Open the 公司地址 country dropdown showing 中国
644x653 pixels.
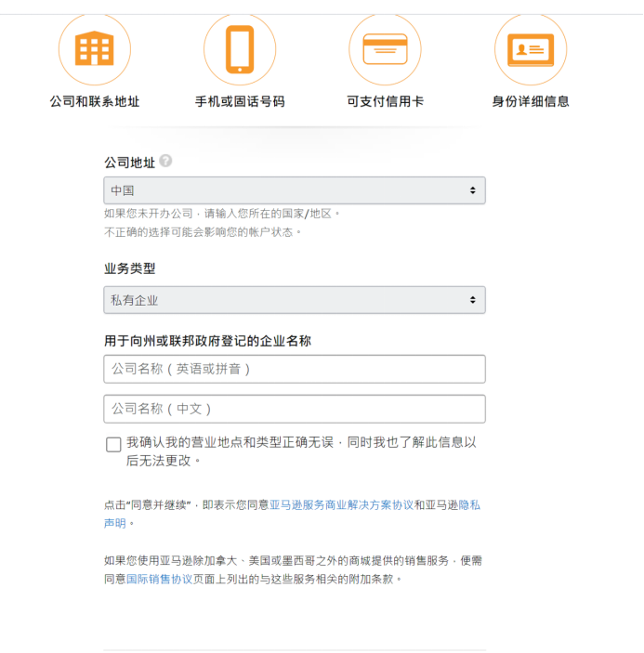294,190
